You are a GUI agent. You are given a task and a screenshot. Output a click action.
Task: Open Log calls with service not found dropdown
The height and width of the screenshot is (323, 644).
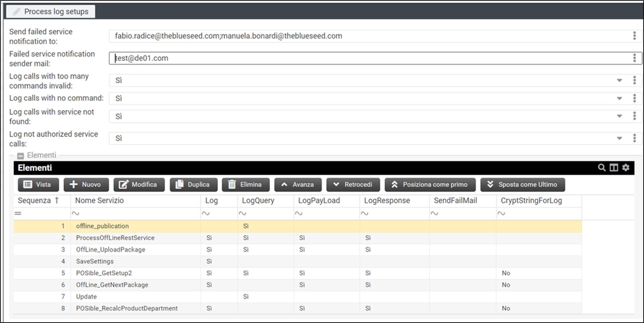pos(619,116)
